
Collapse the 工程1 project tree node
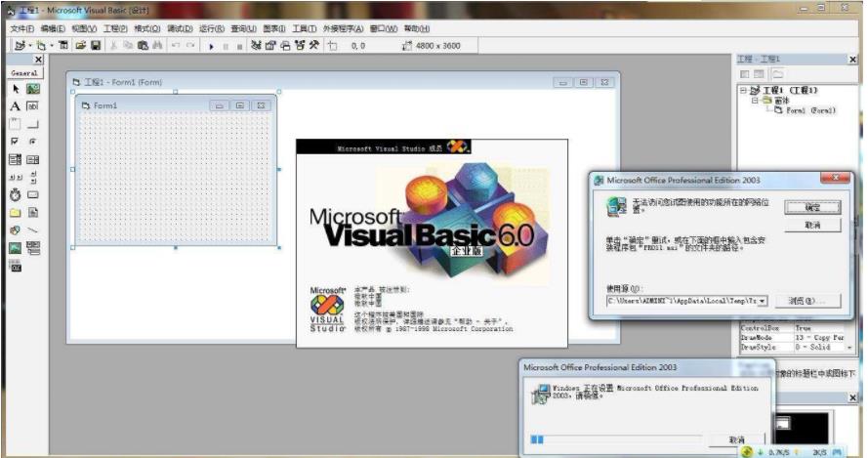point(743,90)
